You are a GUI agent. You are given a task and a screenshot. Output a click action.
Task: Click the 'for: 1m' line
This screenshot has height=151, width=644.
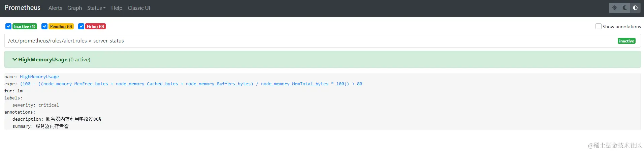(x=13, y=91)
